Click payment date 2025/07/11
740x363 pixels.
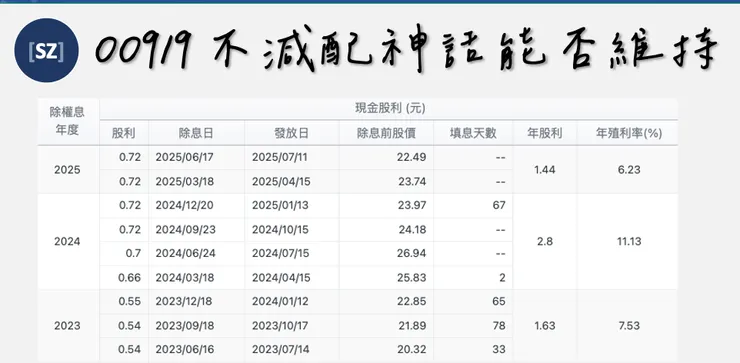[x=280, y=157]
